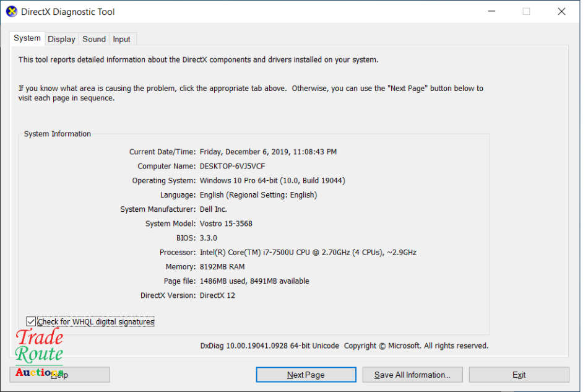
Task: Select the System Manufacturer entry Dell Inc.
Action: tap(215, 209)
